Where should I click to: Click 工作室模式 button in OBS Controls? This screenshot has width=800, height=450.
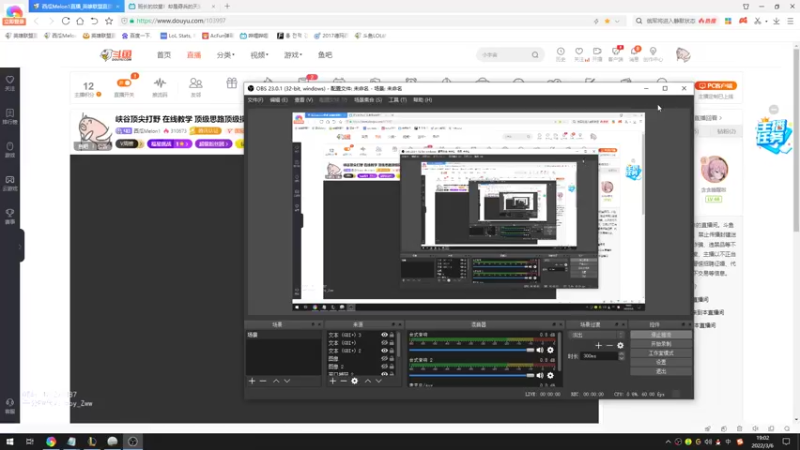[x=661, y=353]
